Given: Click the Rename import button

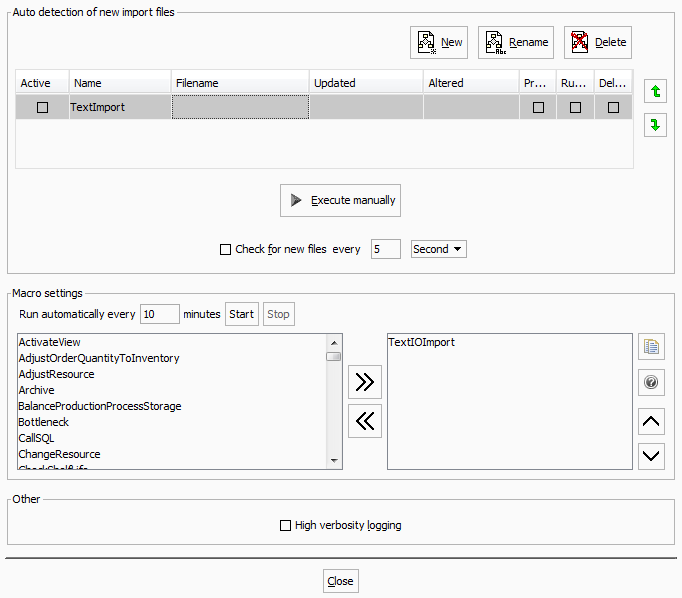Looking at the screenshot, I should point(516,43).
